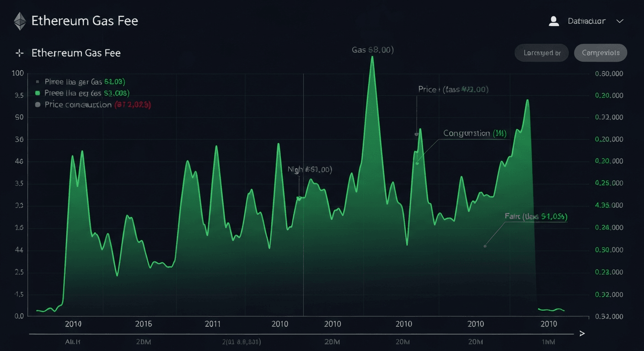Click the gray legend square for Price congestion

pos(38,104)
